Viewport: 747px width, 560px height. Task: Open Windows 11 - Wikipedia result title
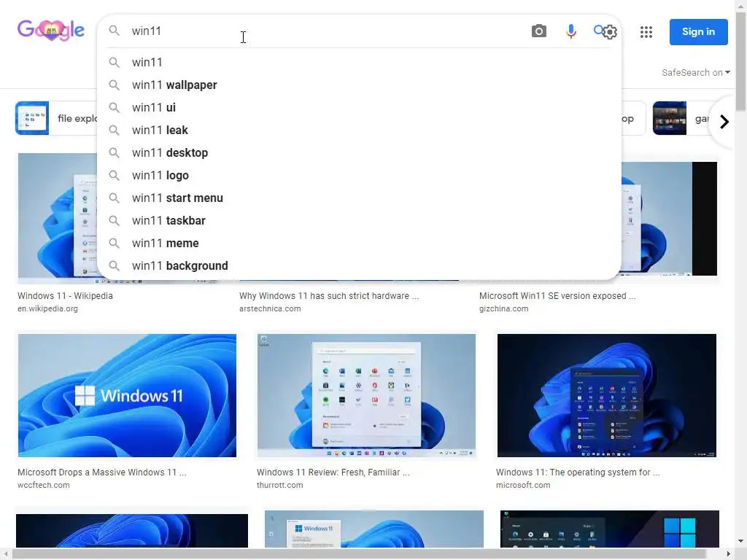[x=65, y=296]
